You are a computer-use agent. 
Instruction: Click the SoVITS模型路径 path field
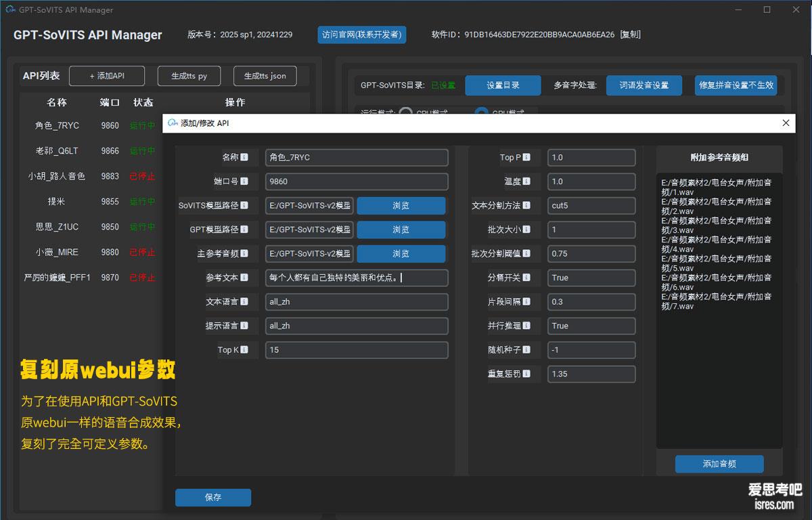(309, 206)
